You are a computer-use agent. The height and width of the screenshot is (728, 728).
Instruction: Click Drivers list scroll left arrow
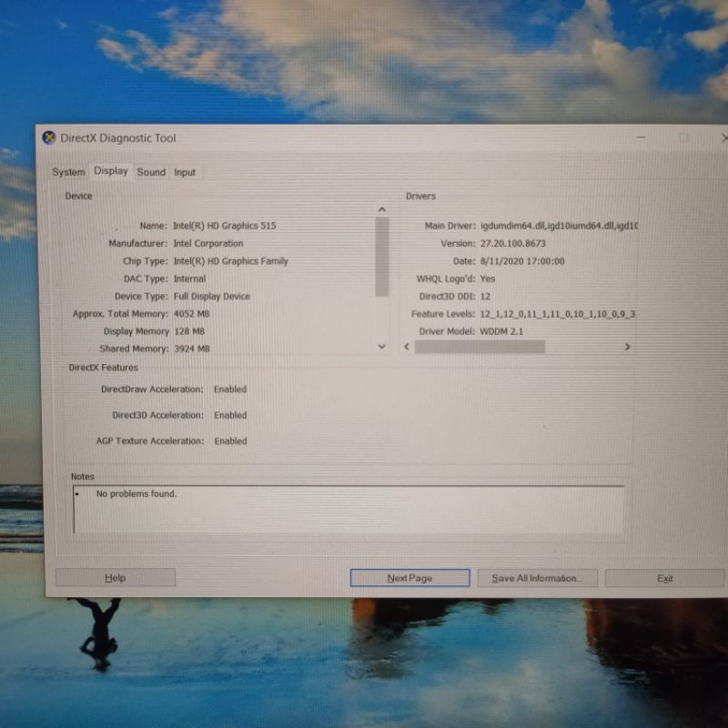(407, 347)
